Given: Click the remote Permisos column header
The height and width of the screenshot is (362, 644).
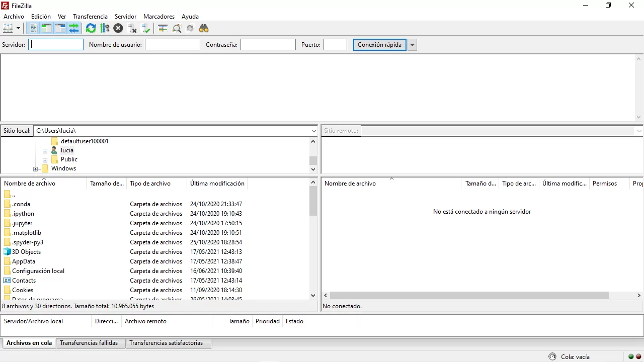Looking at the screenshot, I should pyautogui.click(x=609, y=184).
